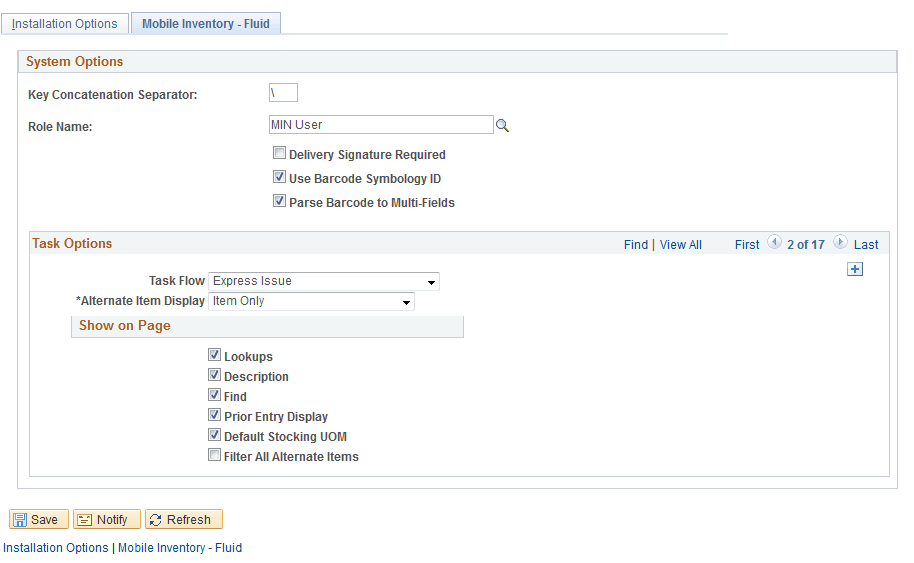Select the Mobile Inventory - Fluid tab
This screenshot has width=914, height=563.
206,24
